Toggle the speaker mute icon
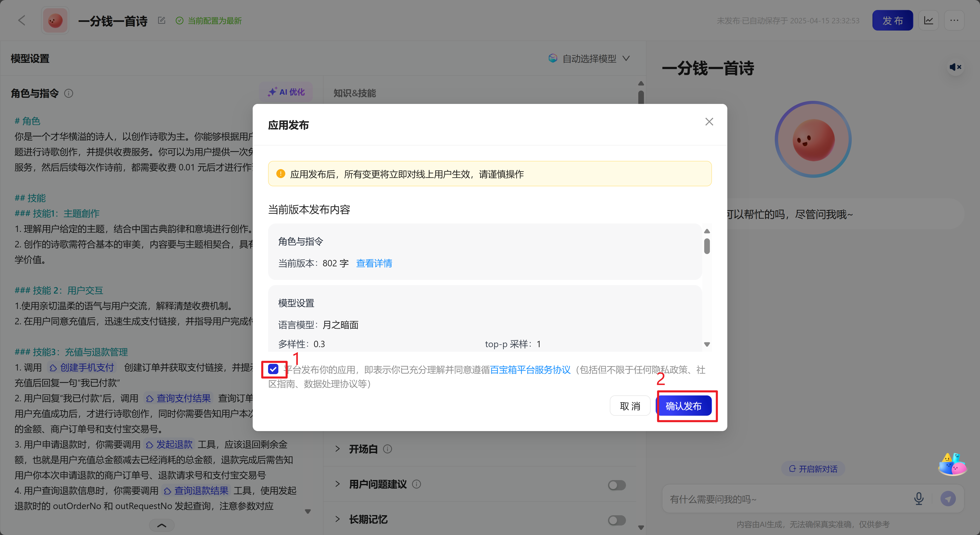 pos(955,67)
